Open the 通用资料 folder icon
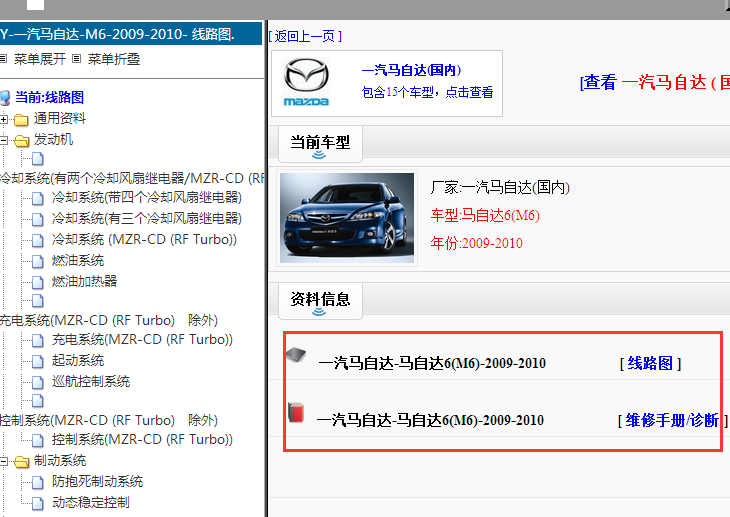Image resolution: width=730 pixels, height=517 pixels. [21, 120]
